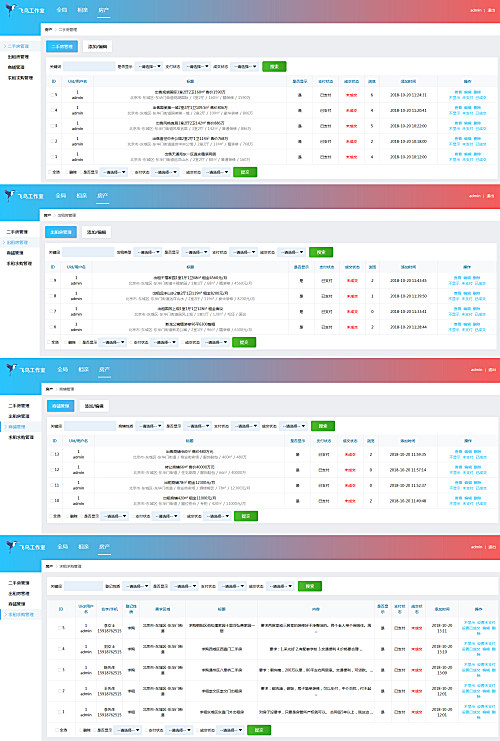Click the bird logo in the 商铺管理 screen

[11, 369]
